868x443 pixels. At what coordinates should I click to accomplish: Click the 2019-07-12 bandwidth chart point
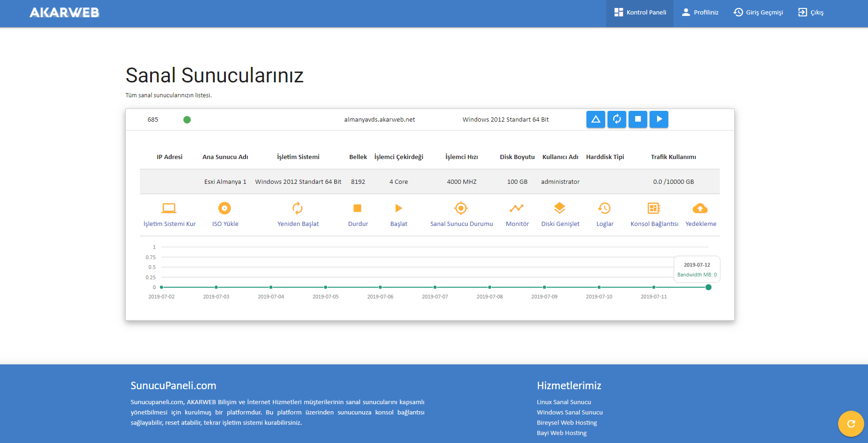[x=709, y=287]
